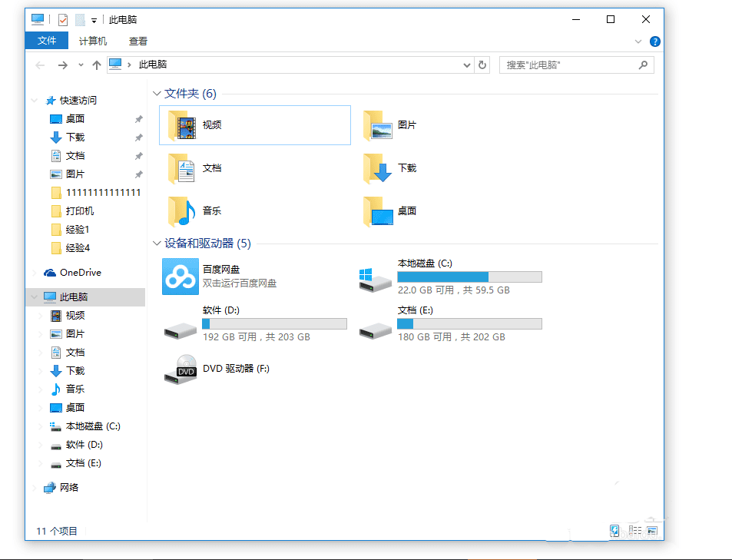Launch 百度网盘 cloud icon

tap(181, 277)
